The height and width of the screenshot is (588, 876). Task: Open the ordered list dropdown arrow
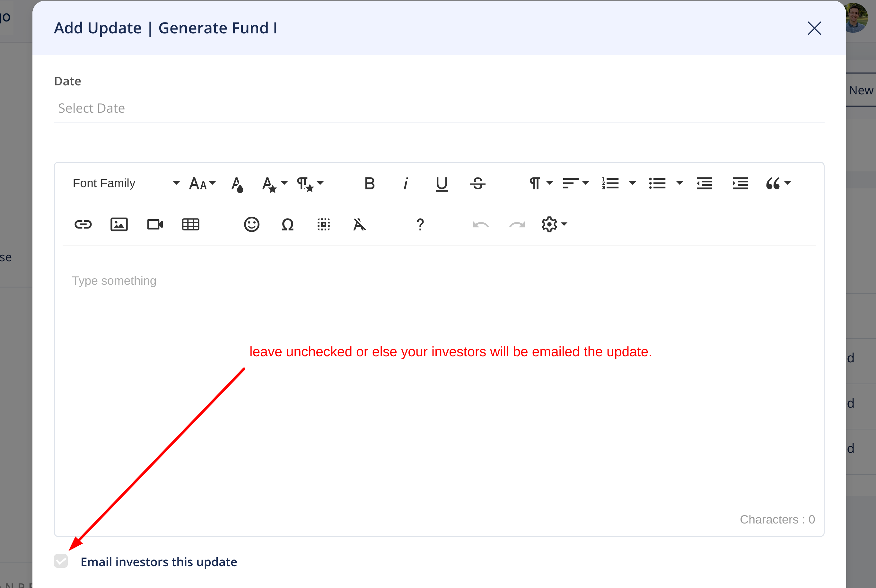click(633, 183)
